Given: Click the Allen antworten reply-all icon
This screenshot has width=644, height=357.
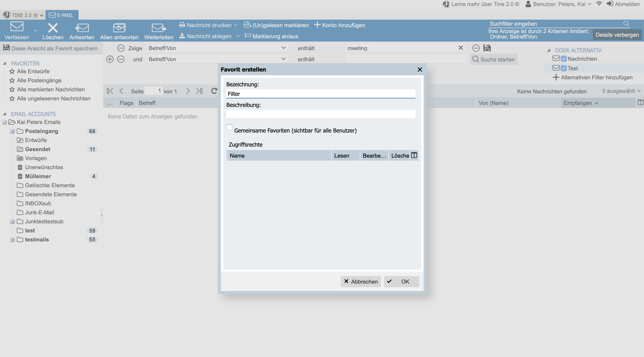Looking at the screenshot, I should (x=119, y=28).
